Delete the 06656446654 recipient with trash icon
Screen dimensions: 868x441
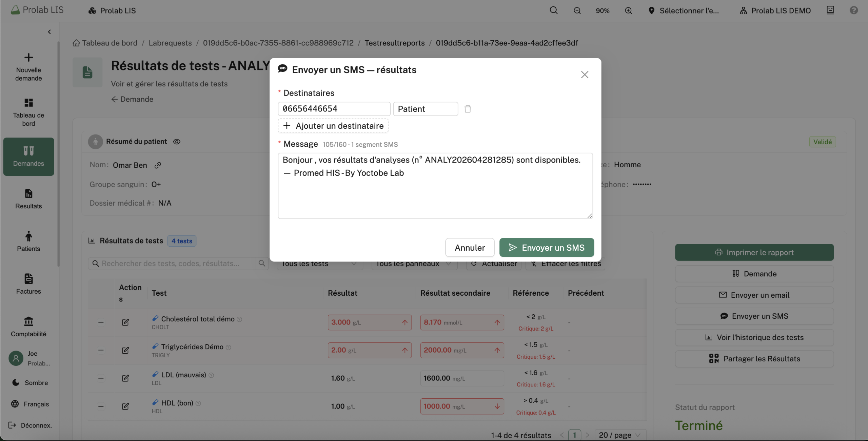(468, 109)
